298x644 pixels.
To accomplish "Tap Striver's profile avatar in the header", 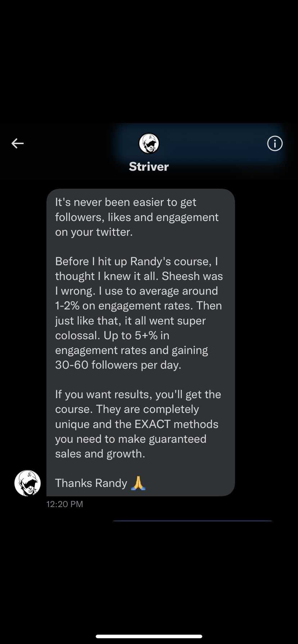I will (149, 143).
